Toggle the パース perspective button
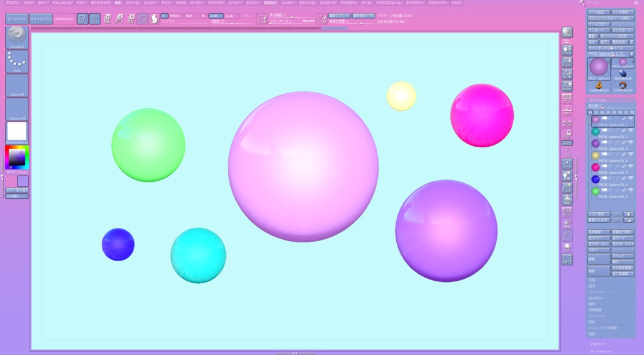 click(x=567, y=98)
